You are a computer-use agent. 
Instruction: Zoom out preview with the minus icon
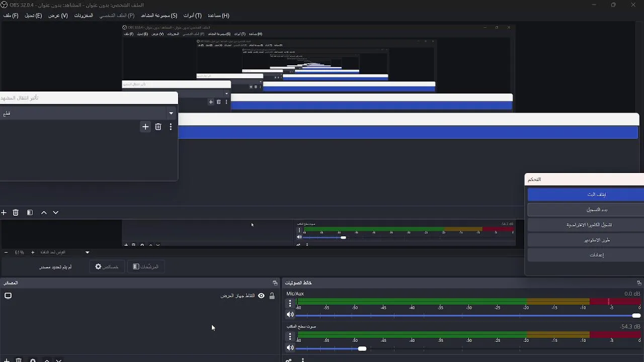coord(6,252)
